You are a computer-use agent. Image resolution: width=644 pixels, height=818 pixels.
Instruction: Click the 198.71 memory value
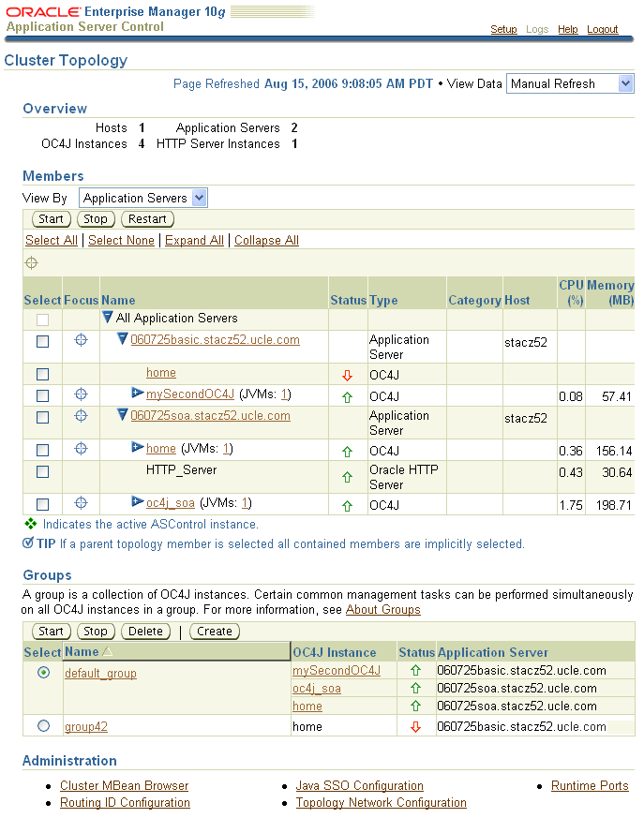pyautogui.click(x=614, y=505)
